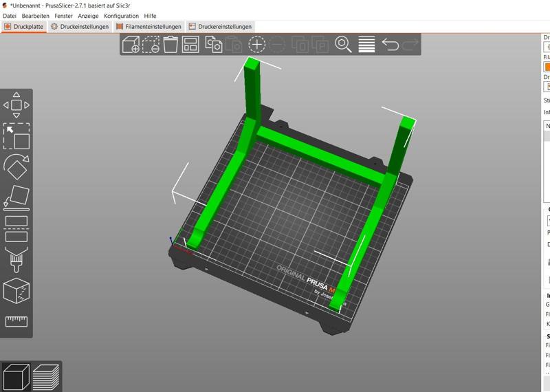Select the Scale tool in the left toolbar
This screenshot has height=392, width=550.
(x=16, y=136)
